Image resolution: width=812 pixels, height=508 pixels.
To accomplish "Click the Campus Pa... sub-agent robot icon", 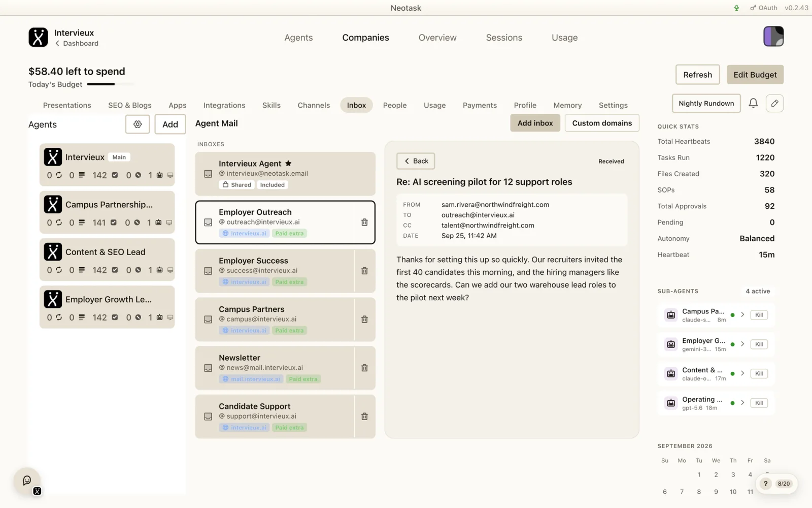I will 671,315.
